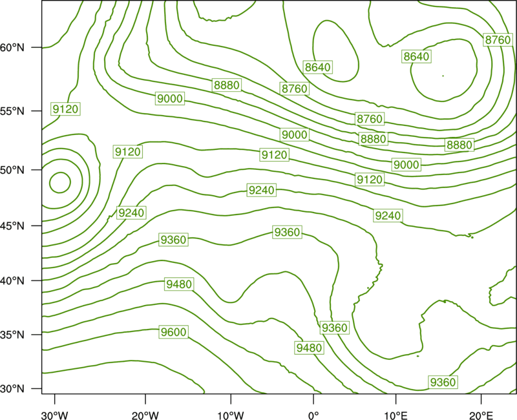The width and height of the screenshot is (517, 420).
Task: Click the 8760 label in the upper-right corner
Action: coord(498,39)
